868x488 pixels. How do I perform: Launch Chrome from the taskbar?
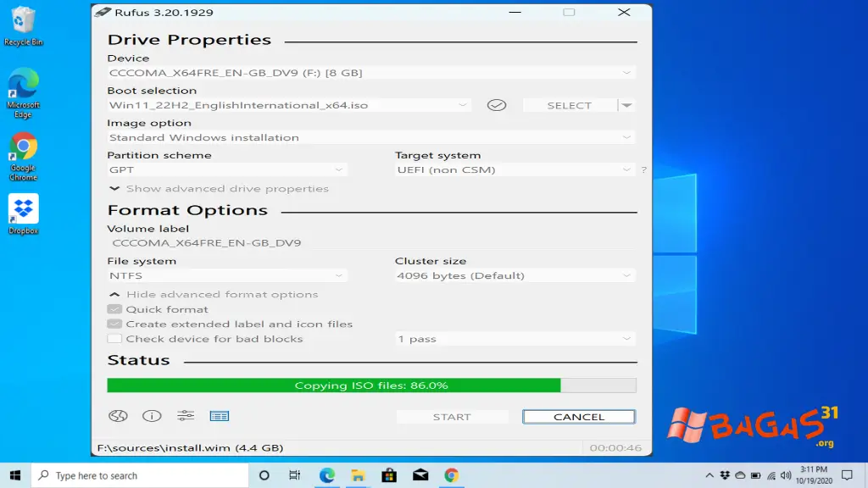click(x=451, y=475)
